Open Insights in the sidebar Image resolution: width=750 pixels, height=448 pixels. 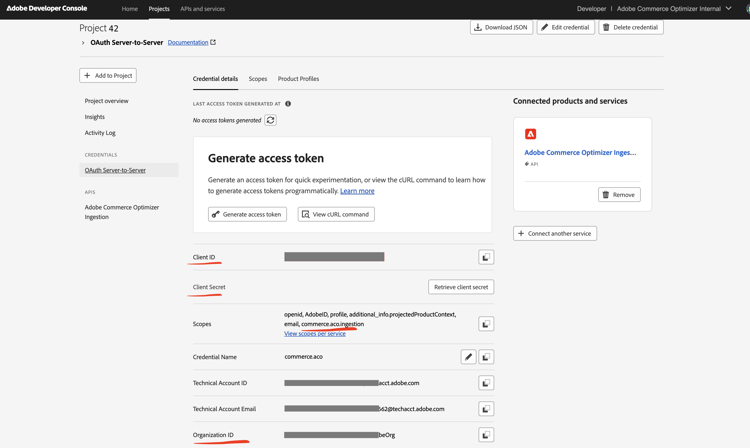(x=95, y=117)
